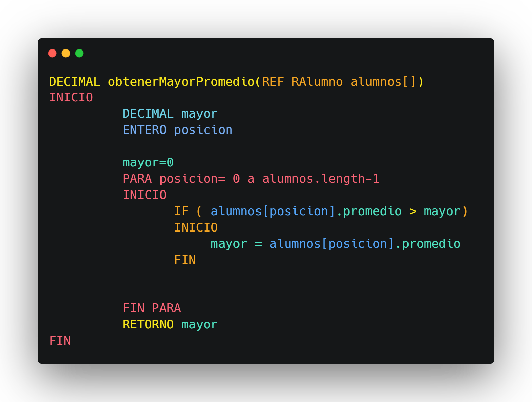Screen dimensions: 532x402
Task: Click the orange INICIO under the IF
Action: tap(196, 227)
